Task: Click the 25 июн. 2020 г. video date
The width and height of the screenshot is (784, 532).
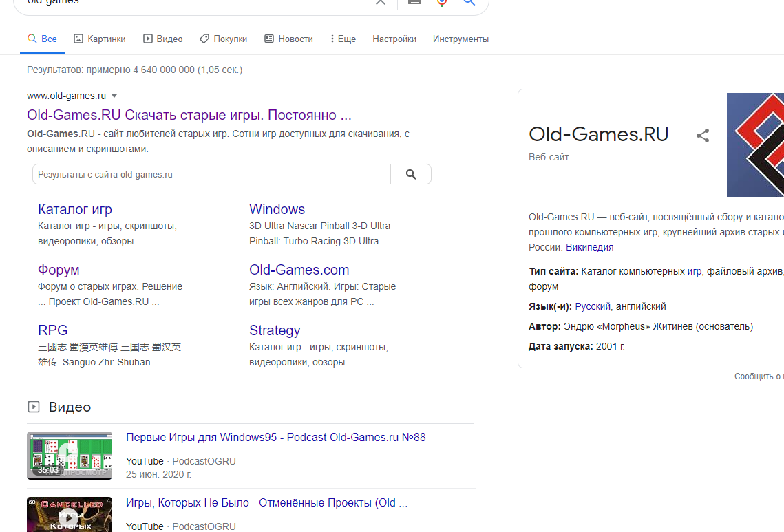Action: [x=158, y=474]
